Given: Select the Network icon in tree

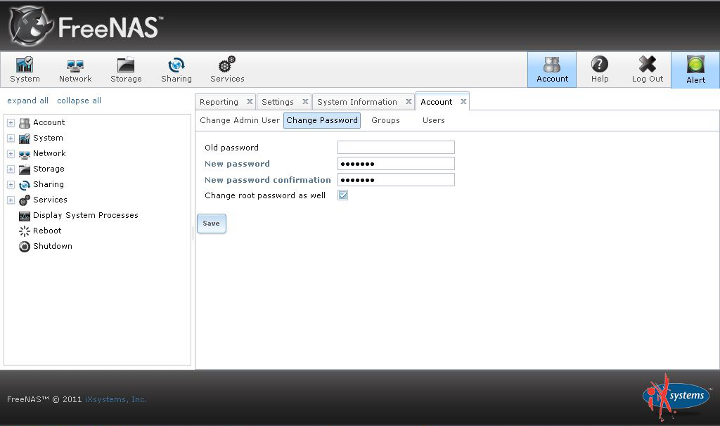Looking at the screenshot, I should tap(24, 154).
